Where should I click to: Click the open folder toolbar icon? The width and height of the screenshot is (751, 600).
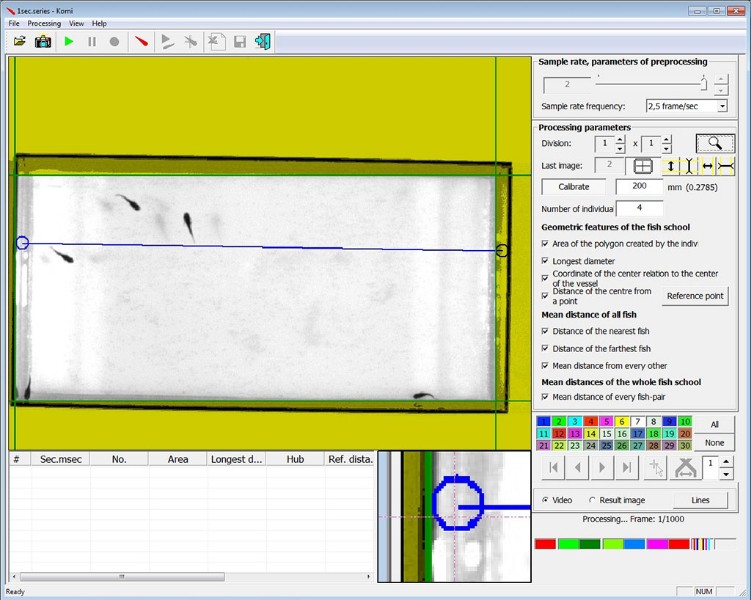pos(19,41)
